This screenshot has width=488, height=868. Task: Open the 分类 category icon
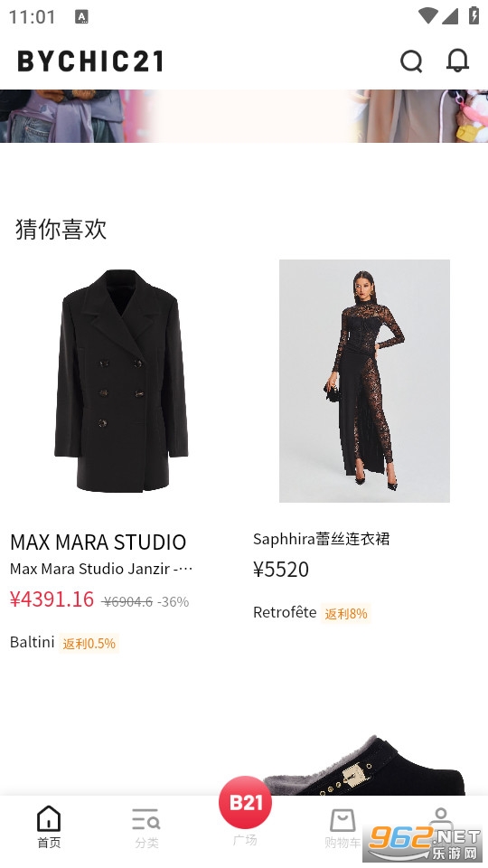[x=146, y=828]
